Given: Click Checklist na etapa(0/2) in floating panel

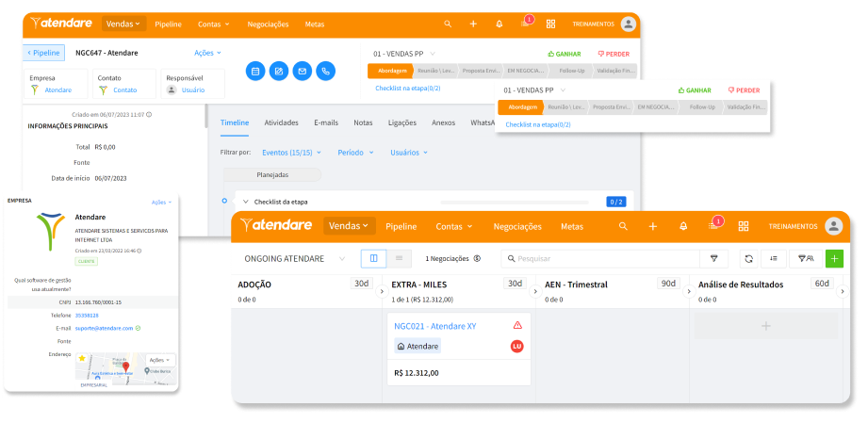Looking at the screenshot, I should tap(538, 124).
